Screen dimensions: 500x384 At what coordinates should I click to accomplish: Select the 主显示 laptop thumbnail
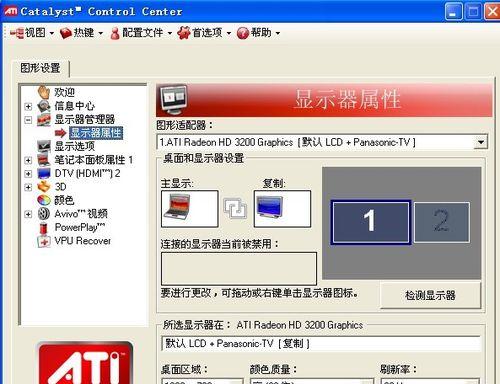point(190,209)
